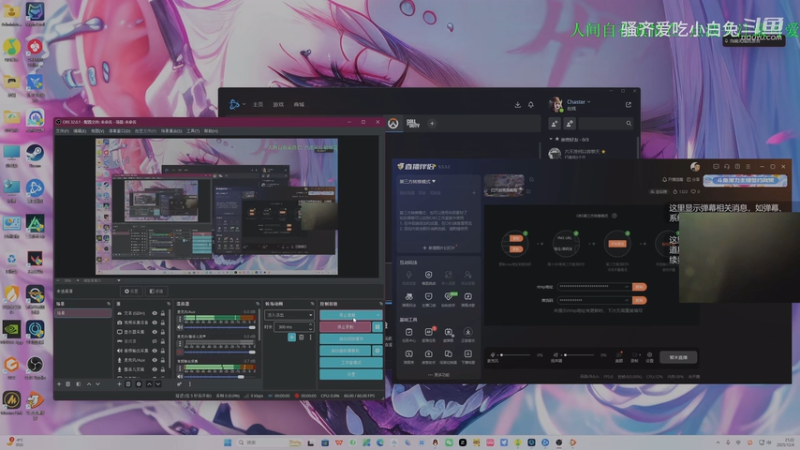Open the hamburger menu icon in 直播伴侣 title bar
This screenshot has height=450, width=800.
[747, 166]
